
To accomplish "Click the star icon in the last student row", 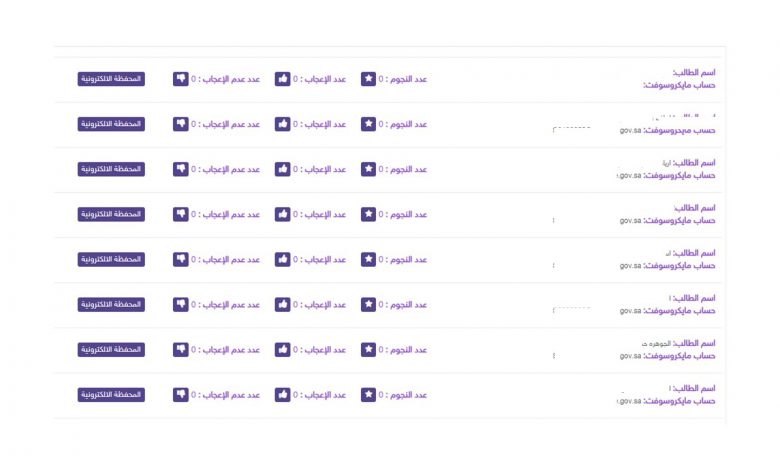I will pos(368,395).
